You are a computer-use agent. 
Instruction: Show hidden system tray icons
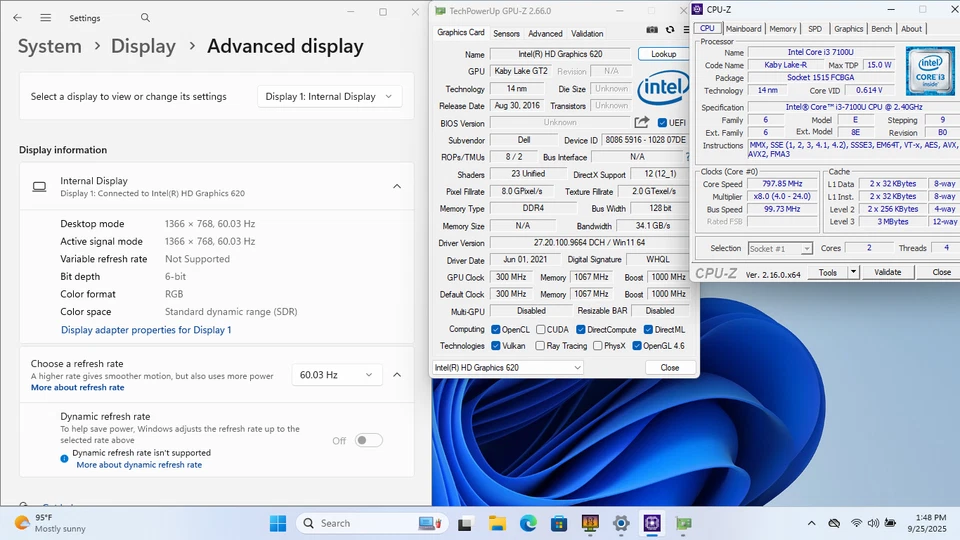(x=811, y=523)
